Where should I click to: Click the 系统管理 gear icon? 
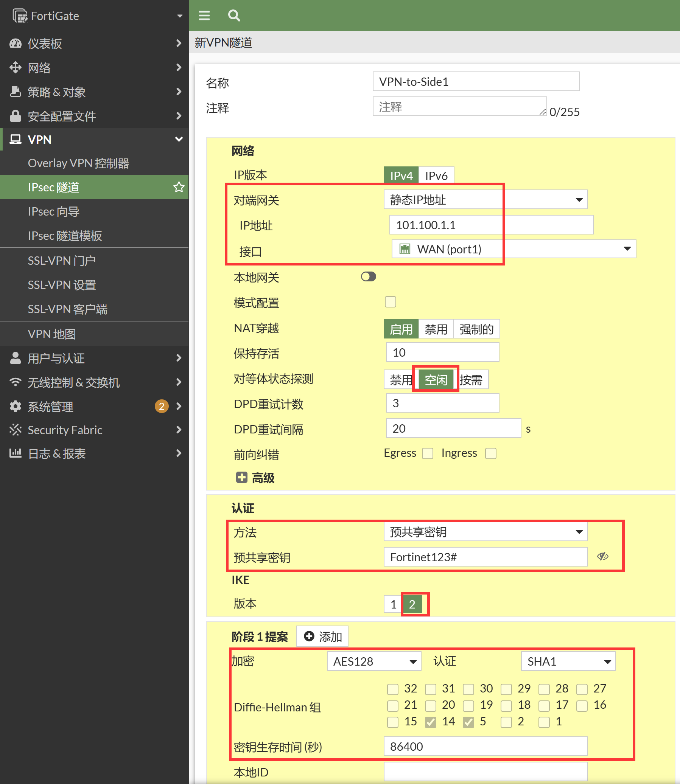(x=15, y=406)
